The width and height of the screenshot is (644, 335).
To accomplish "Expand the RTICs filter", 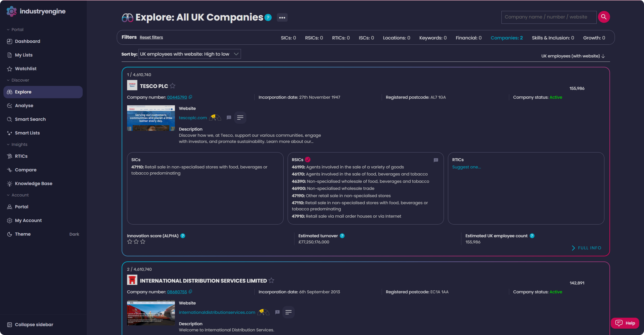I will (341, 38).
